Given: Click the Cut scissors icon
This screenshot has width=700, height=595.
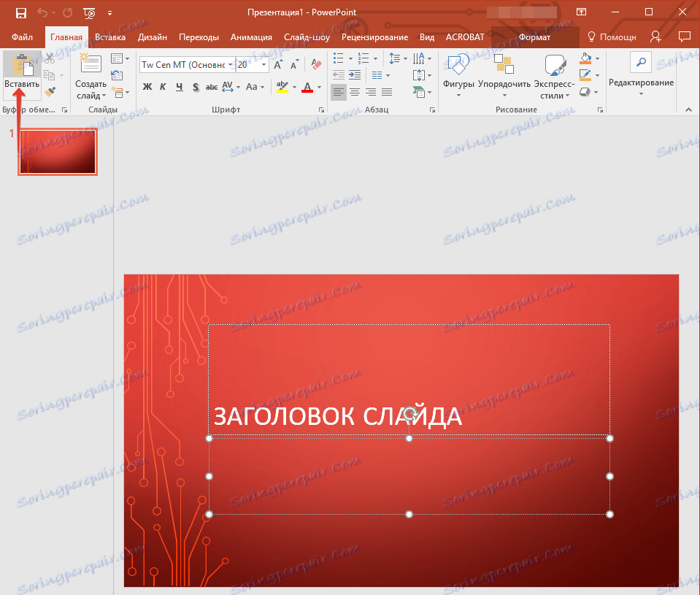Looking at the screenshot, I should pos(50,58).
